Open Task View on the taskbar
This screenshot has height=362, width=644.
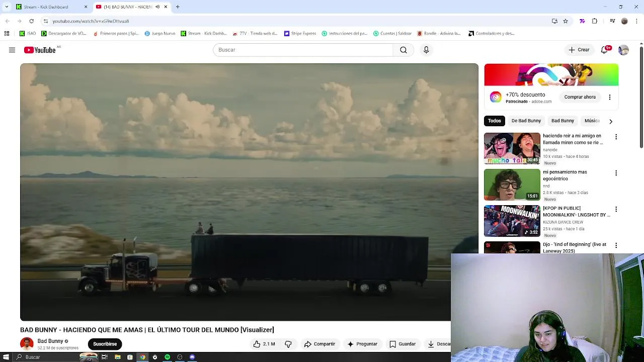pyautogui.click(x=105, y=357)
